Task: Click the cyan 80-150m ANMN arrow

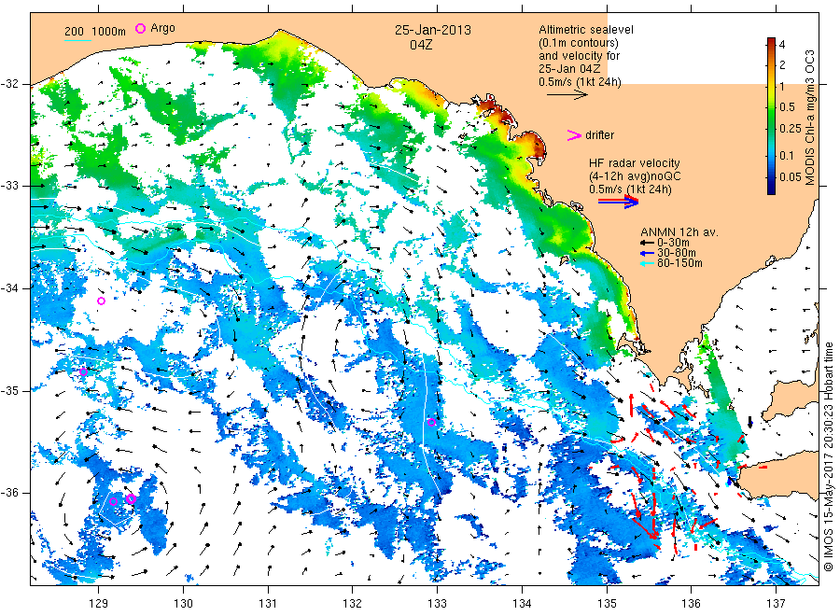Action: 648,263
